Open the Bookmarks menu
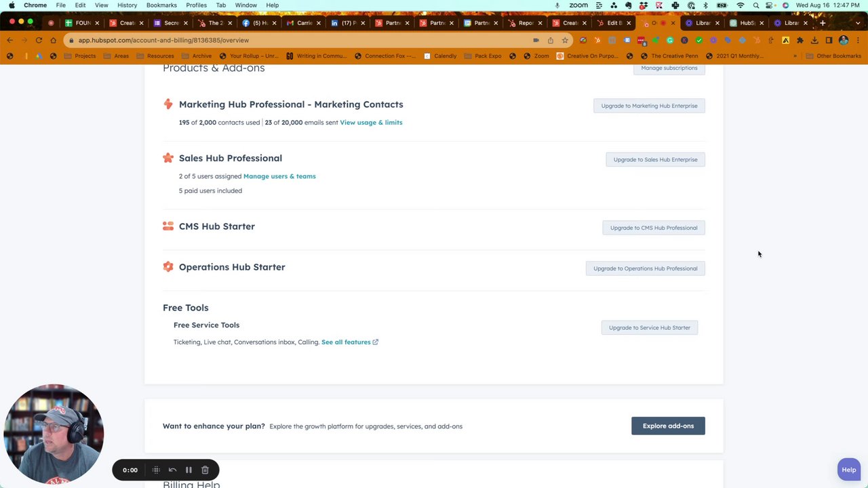The height and width of the screenshot is (488, 868). coord(161,5)
